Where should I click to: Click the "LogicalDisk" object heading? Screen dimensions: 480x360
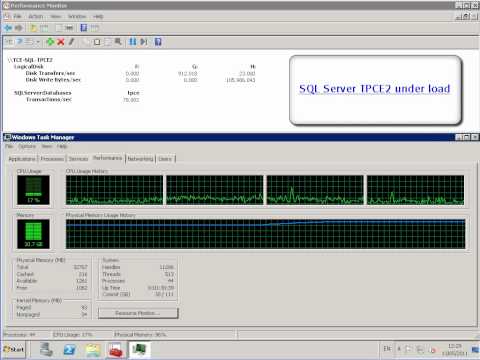click(29, 67)
